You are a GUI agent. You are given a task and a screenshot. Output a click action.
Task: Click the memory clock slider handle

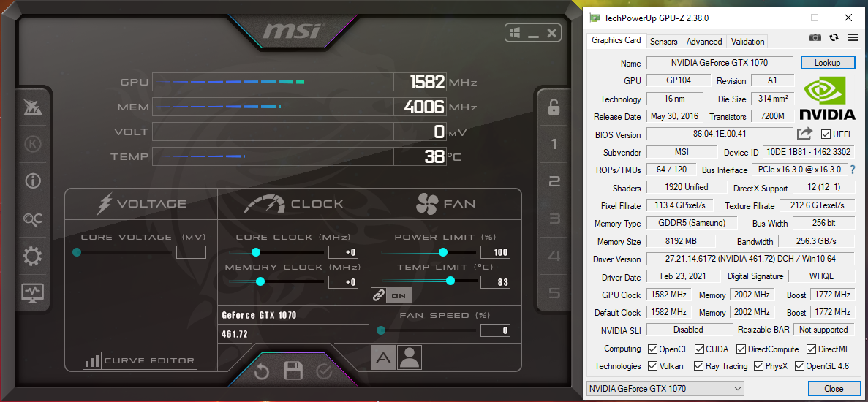pos(260,281)
